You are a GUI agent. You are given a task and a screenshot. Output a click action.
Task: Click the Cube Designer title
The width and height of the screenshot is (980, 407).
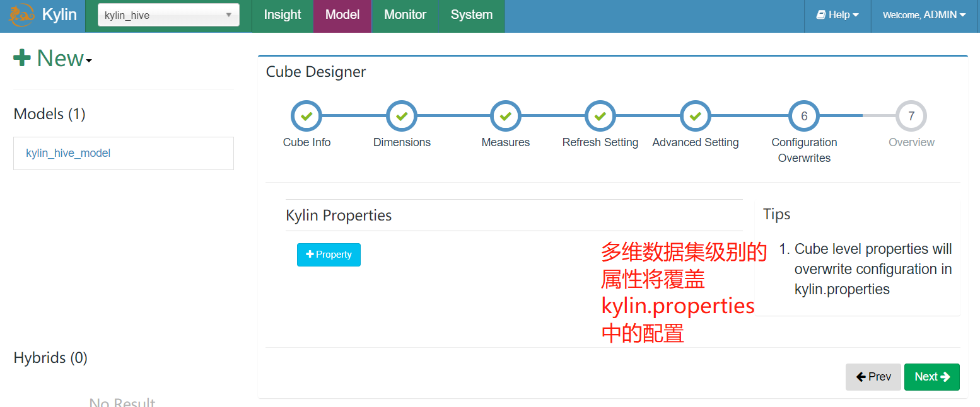[316, 72]
